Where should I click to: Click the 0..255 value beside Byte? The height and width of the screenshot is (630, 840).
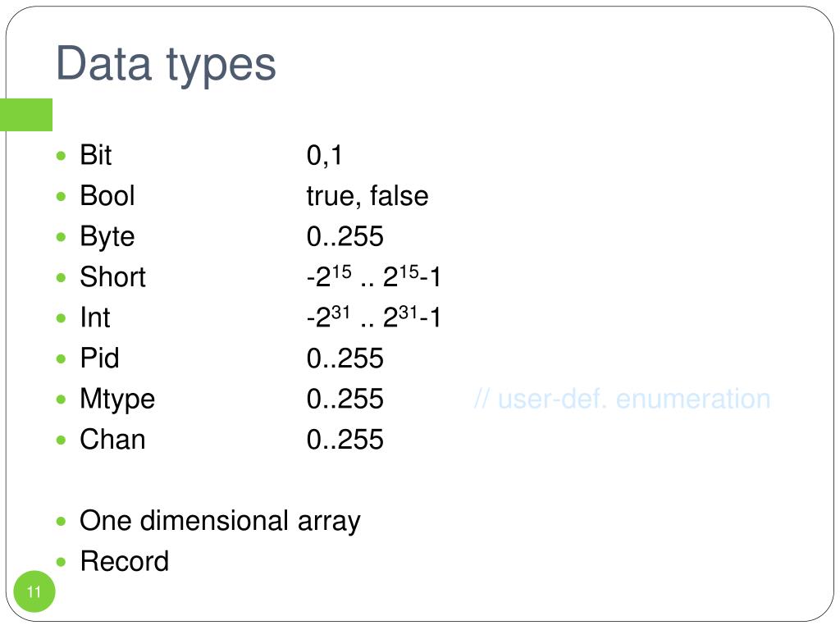[345, 237]
